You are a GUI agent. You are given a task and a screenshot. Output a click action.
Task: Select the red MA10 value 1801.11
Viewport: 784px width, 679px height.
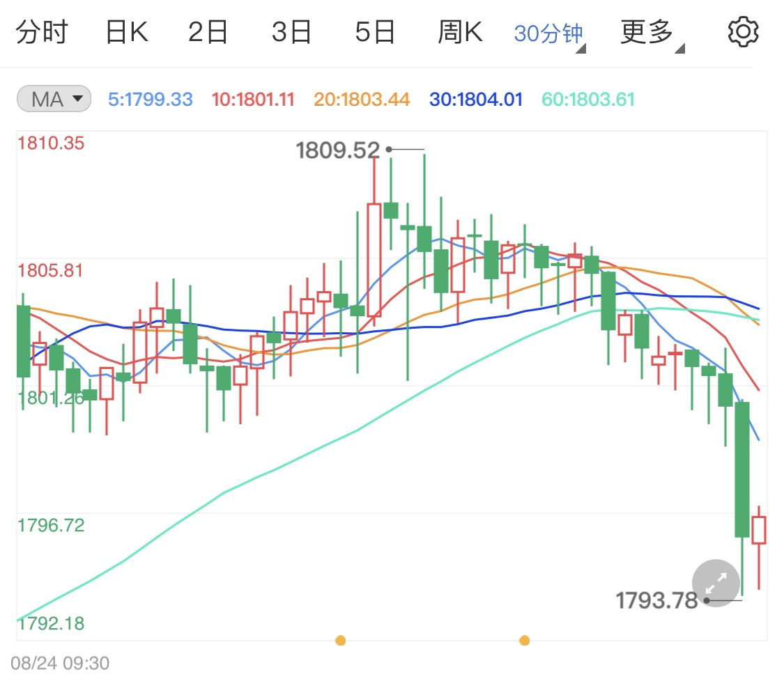[x=252, y=99]
